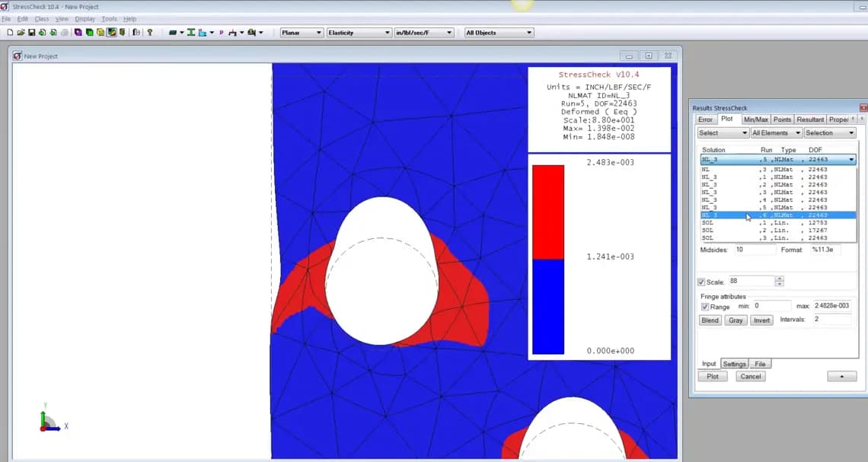Select the help question mark icon

[x=149, y=32]
